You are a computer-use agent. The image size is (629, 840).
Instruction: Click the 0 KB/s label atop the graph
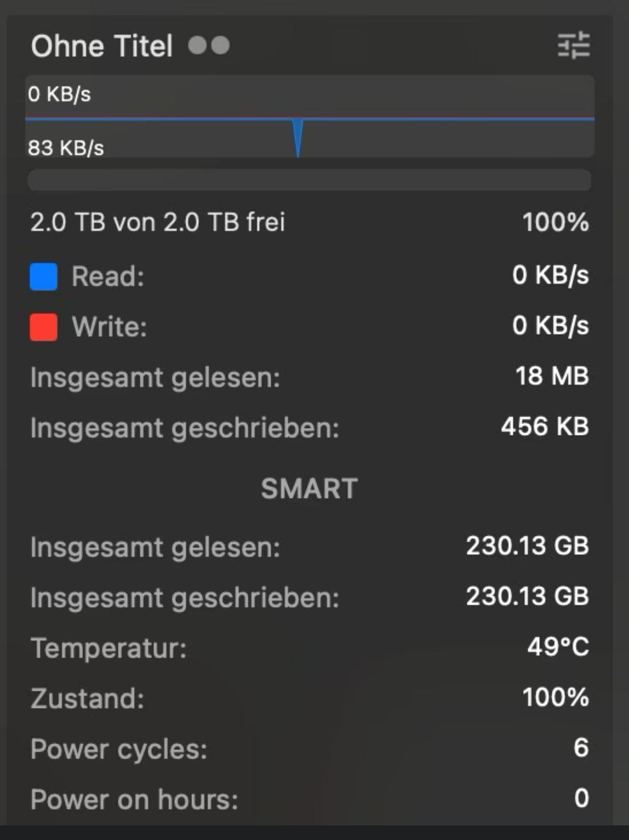tap(59, 94)
